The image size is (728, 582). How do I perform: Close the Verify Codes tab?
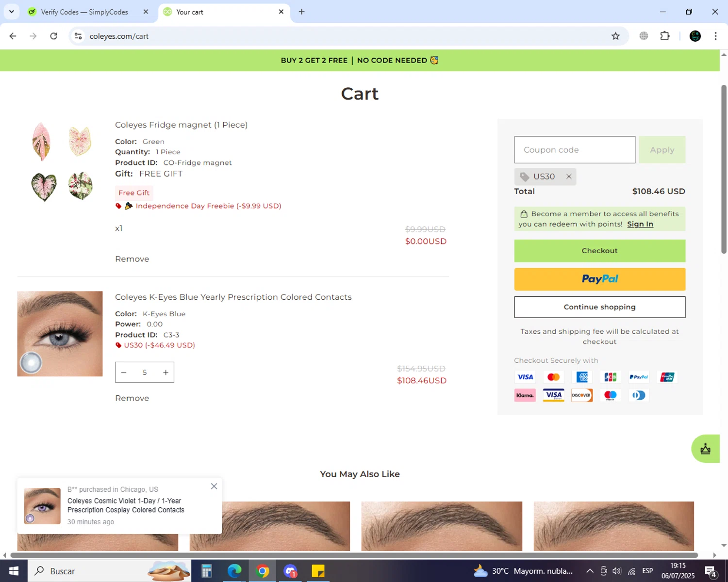tap(146, 12)
